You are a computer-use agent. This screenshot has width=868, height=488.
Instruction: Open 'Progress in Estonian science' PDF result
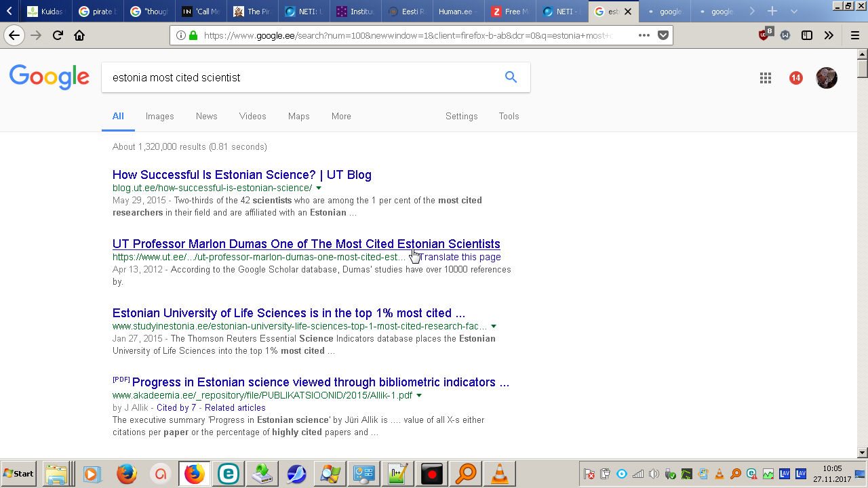(x=321, y=382)
